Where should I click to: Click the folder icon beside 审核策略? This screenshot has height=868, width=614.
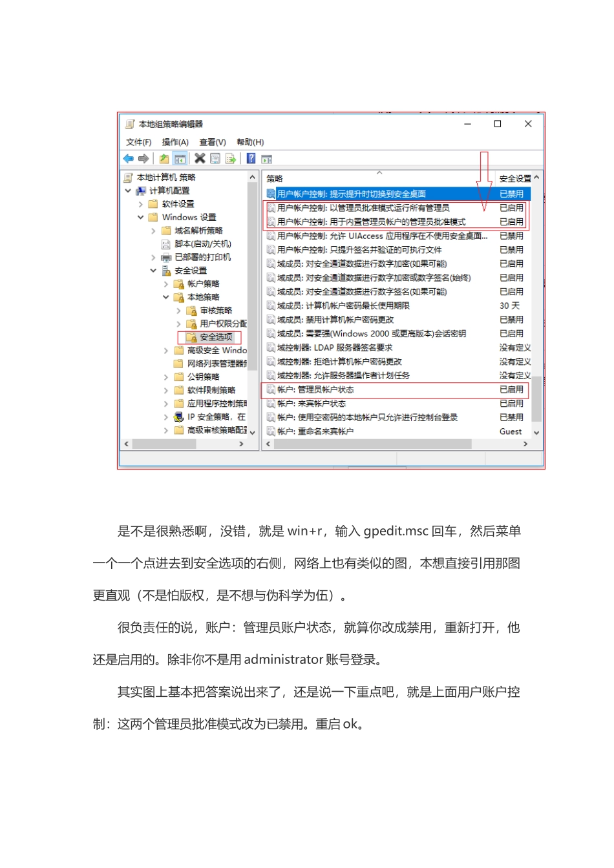pyautogui.click(x=191, y=311)
